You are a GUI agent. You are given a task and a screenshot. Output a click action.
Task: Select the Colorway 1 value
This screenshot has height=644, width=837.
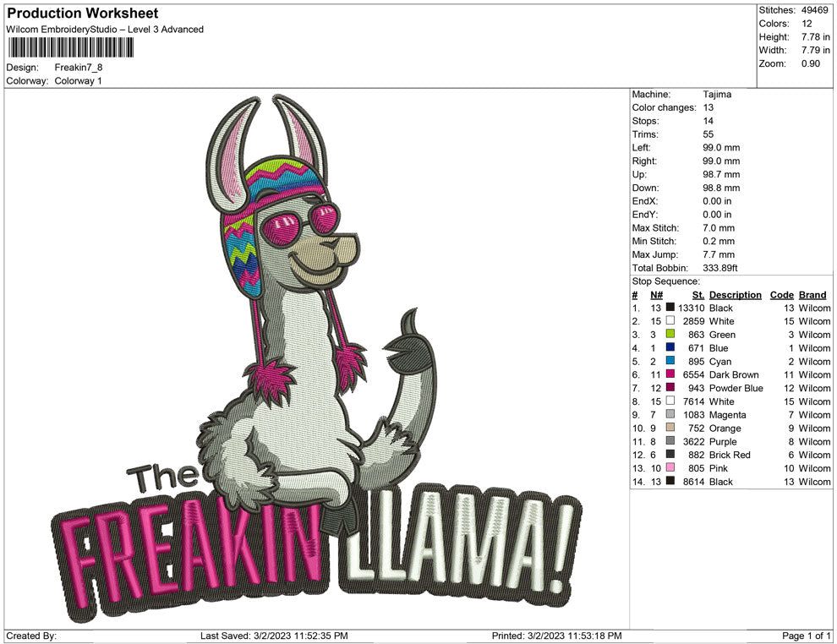coord(78,80)
